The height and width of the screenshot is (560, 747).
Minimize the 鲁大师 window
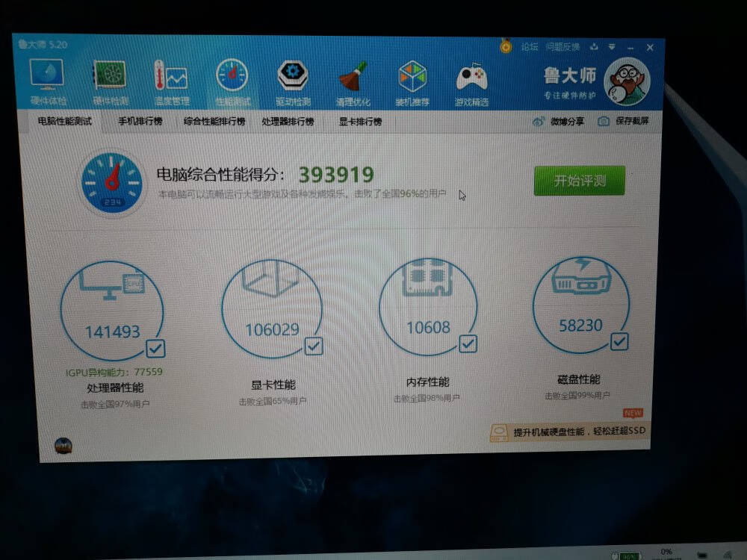coord(630,48)
